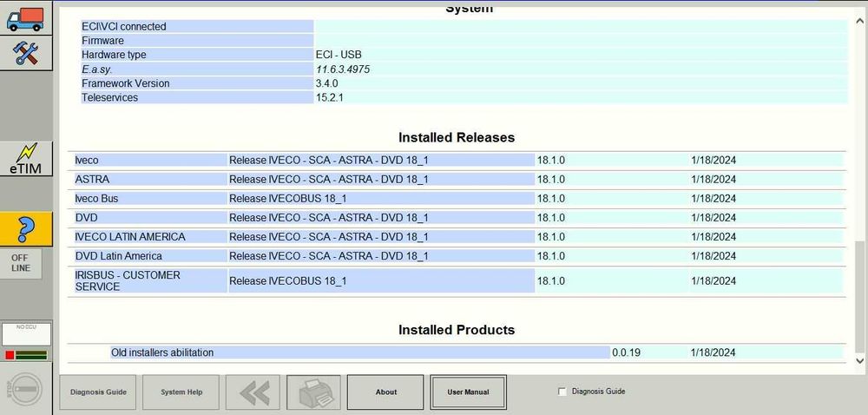Toggle the OFF LINE status button
This screenshot has width=868, height=415.
[x=21, y=263]
